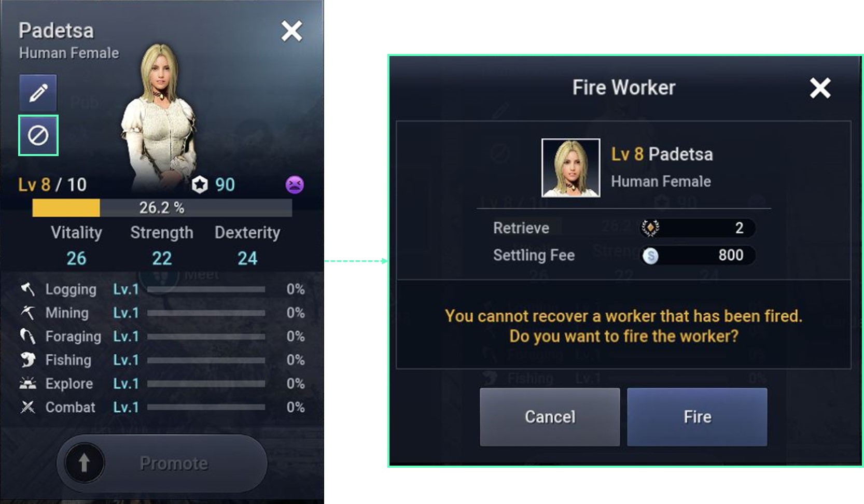Image resolution: width=864 pixels, height=504 pixels.
Task: Click the 26.2% experience progress bar
Action: (x=162, y=208)
